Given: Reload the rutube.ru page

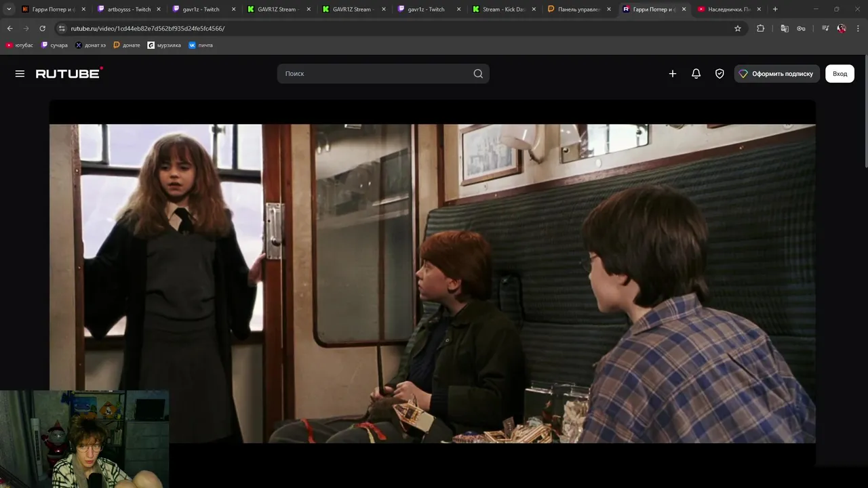Looking at the screenshot, I should click(x=42, y=28).
